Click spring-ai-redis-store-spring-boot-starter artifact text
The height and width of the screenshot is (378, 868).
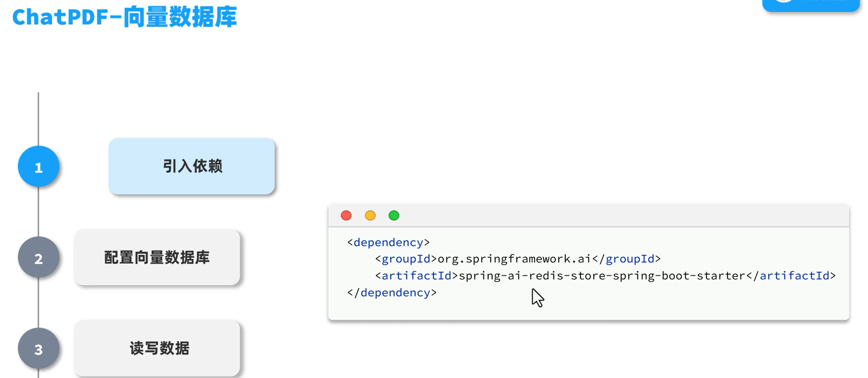tap(602, 276)
